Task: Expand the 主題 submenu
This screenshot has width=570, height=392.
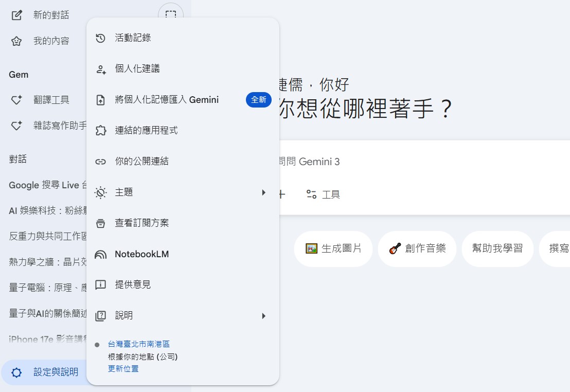Action: (124, 192)
